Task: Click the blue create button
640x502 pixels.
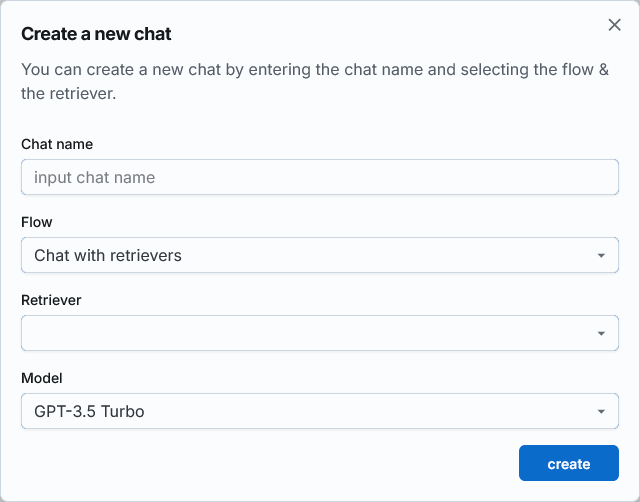Action: coord(569,463)
